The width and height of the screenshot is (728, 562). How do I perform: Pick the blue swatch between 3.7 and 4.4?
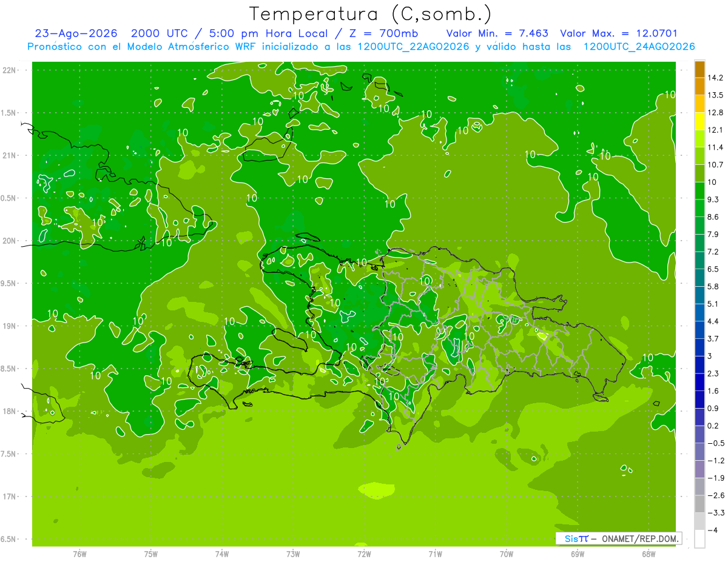tap(699, 330)
